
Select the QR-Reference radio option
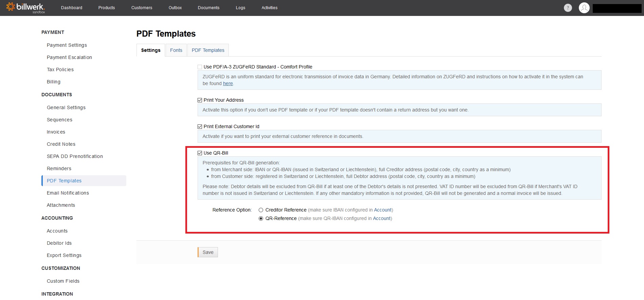click(261, 219)
